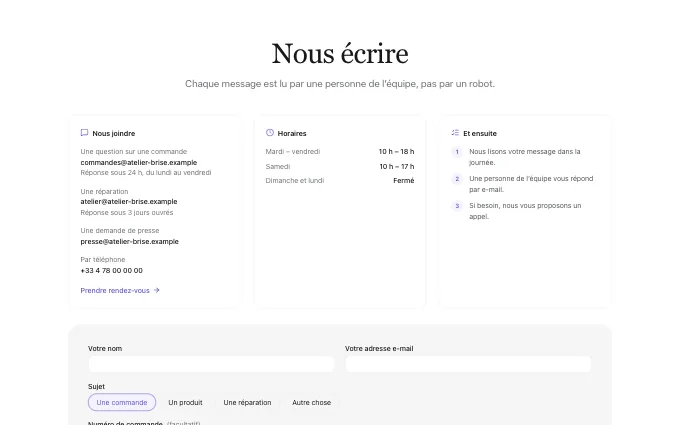The width and height of the screenshot is (680, 425).
Task: Click "Une demande de presse" label
Action: click(120, 231)
